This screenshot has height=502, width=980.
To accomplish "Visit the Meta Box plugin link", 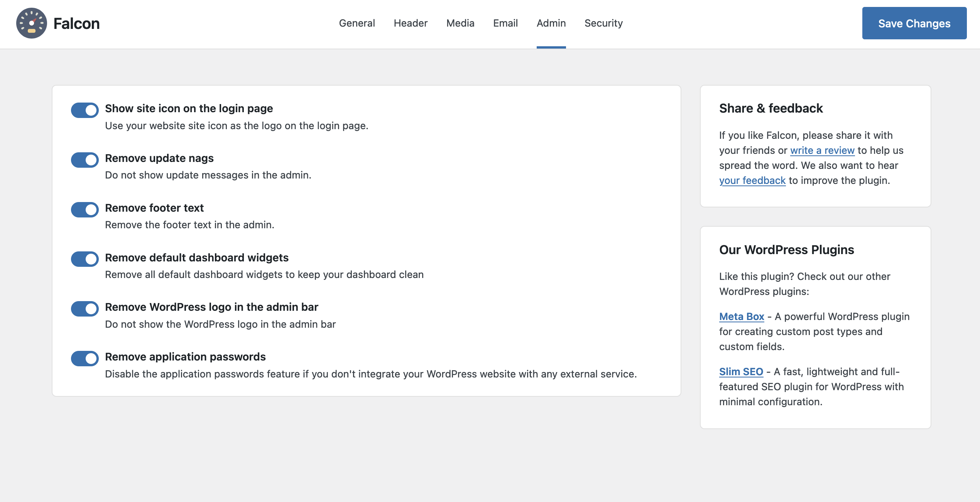I will click(x=742, y=317).
